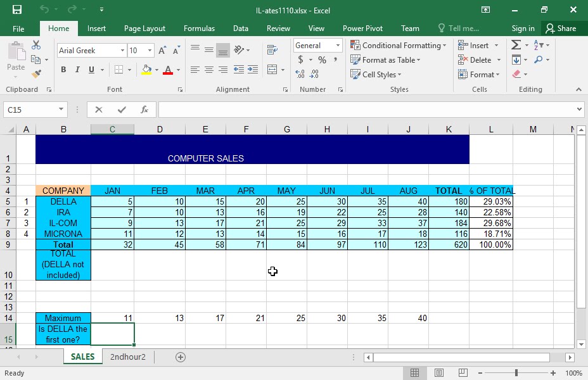
Task: Toggle Italic formatting
Action: coord(77,70)
